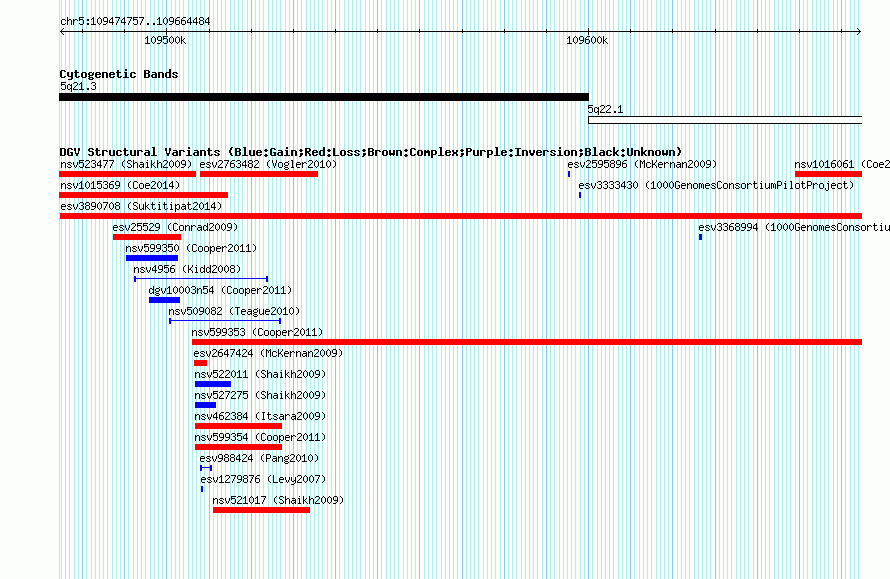Click the nsv509082 (Teague2010) label
Image resolution: width=890 pixels, height=579 pixels.
click(x=234, y=311)
